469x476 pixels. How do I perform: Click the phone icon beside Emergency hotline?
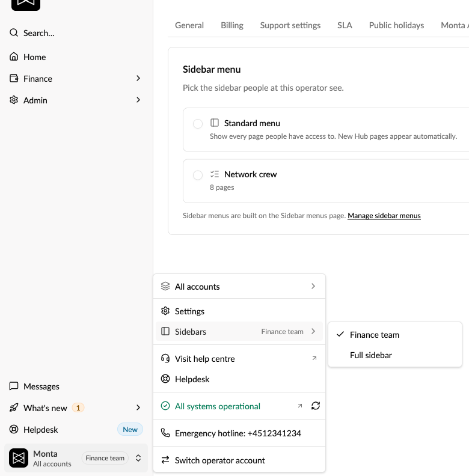pos(165,433)
